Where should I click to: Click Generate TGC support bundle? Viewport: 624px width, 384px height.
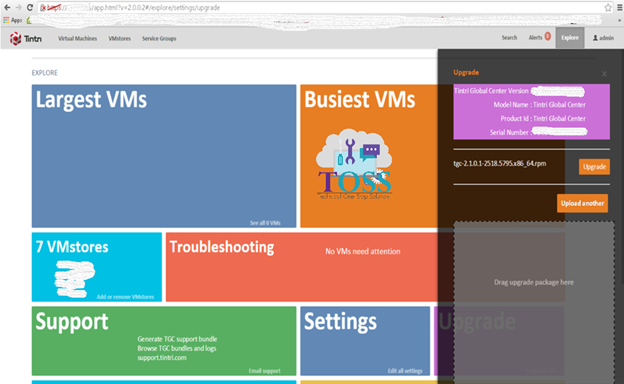tap(177, 339)
